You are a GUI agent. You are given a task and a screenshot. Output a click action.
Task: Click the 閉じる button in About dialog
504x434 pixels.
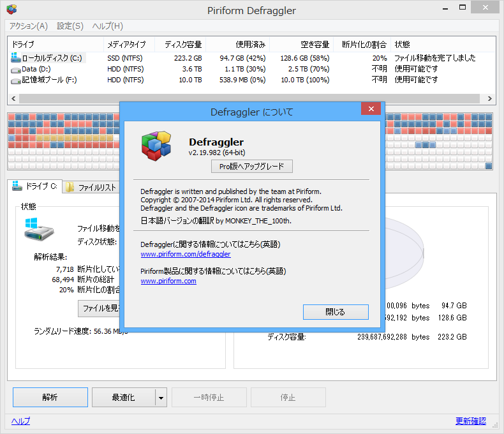click(336, 312)
